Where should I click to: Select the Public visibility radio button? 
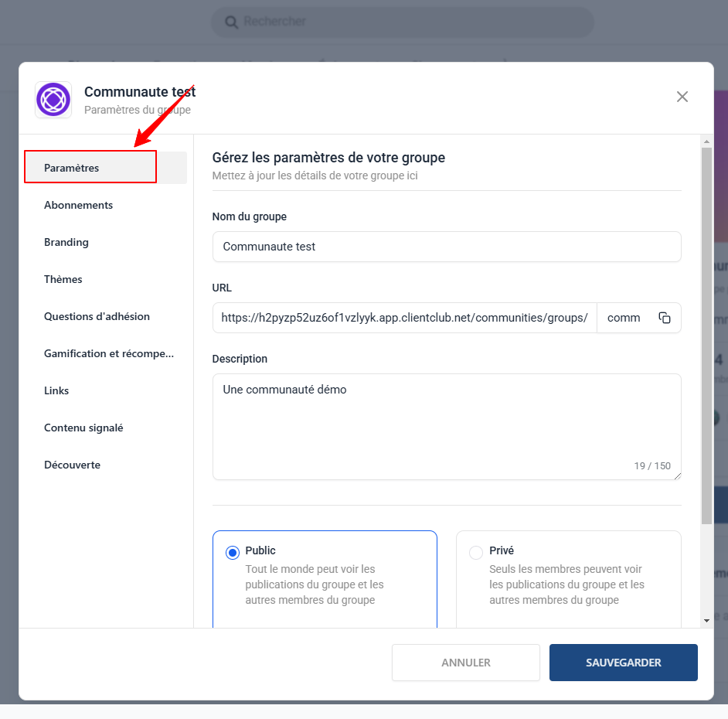click(233, 552)
